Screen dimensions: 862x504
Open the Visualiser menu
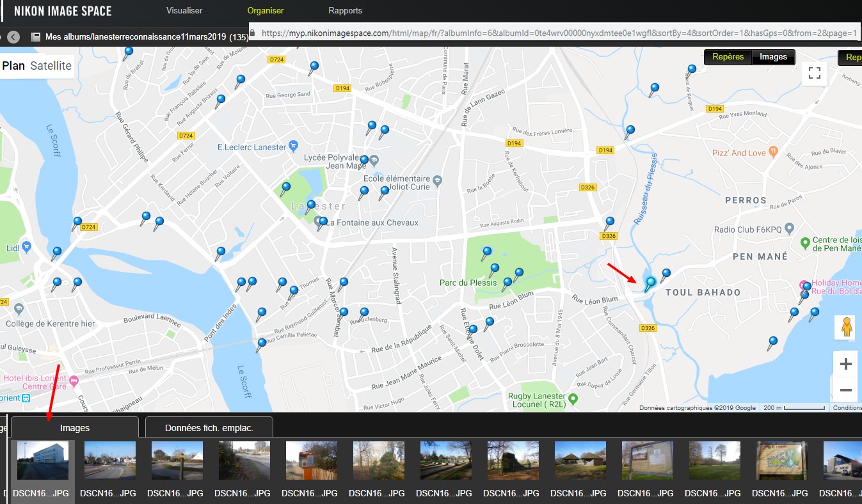click(x=184, y=11)
